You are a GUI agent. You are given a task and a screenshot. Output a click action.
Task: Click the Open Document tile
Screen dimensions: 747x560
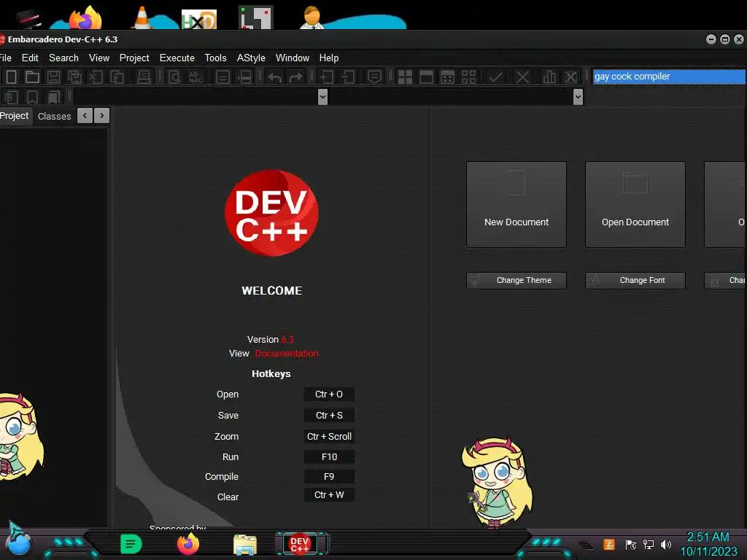635,204
